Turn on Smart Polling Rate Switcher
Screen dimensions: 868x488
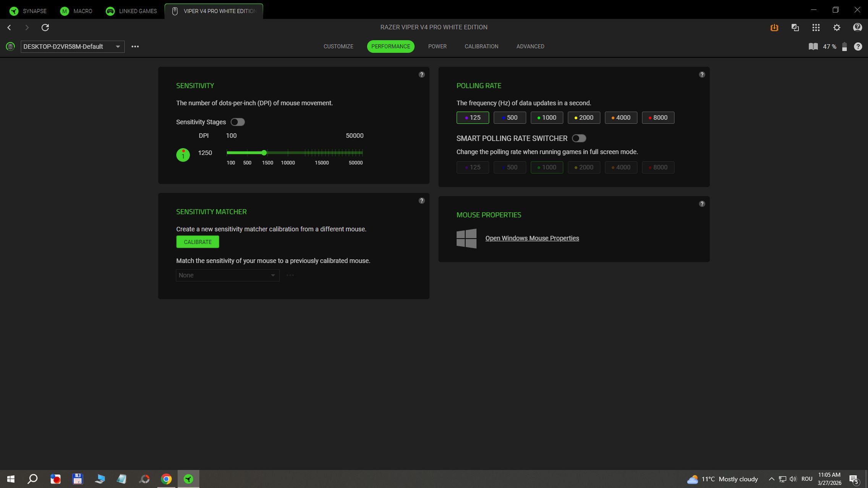coord(579,138)
